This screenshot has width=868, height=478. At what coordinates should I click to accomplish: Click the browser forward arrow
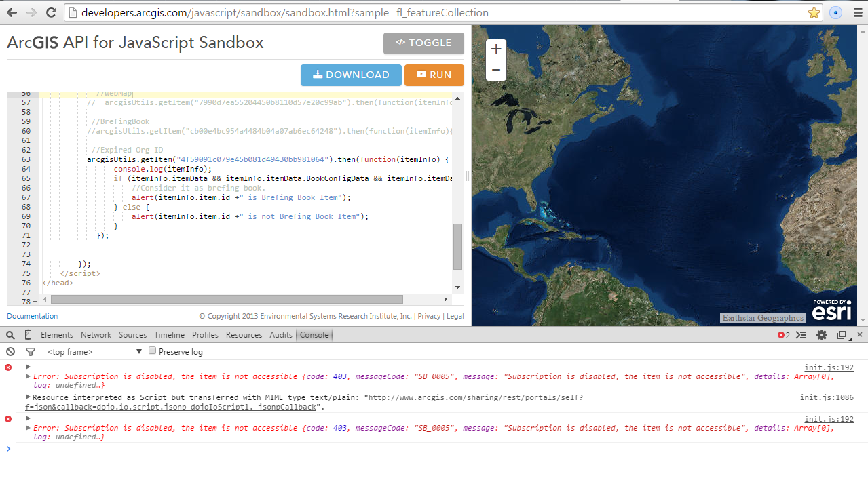coord(31,12)
